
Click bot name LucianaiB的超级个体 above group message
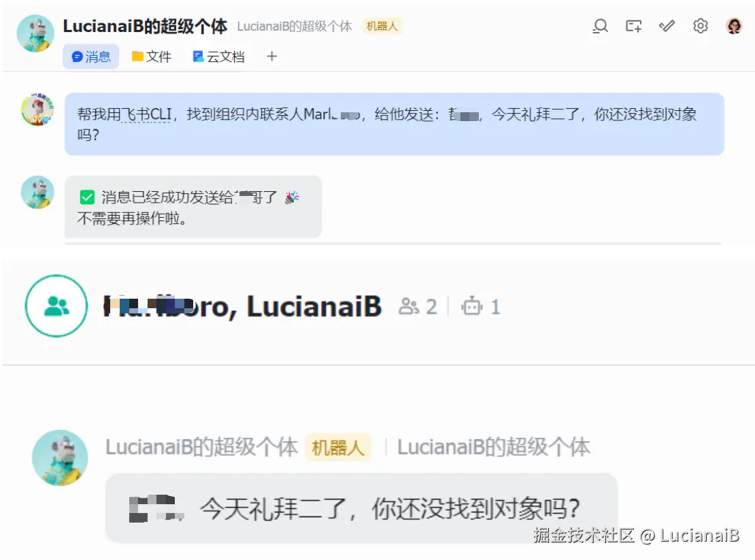(202, 447)
